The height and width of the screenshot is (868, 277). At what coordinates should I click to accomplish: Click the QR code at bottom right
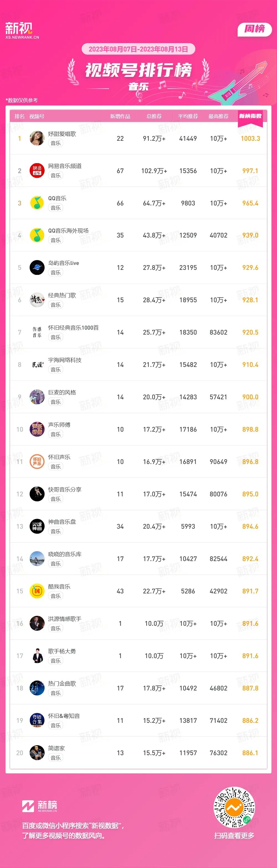point(234,808)
